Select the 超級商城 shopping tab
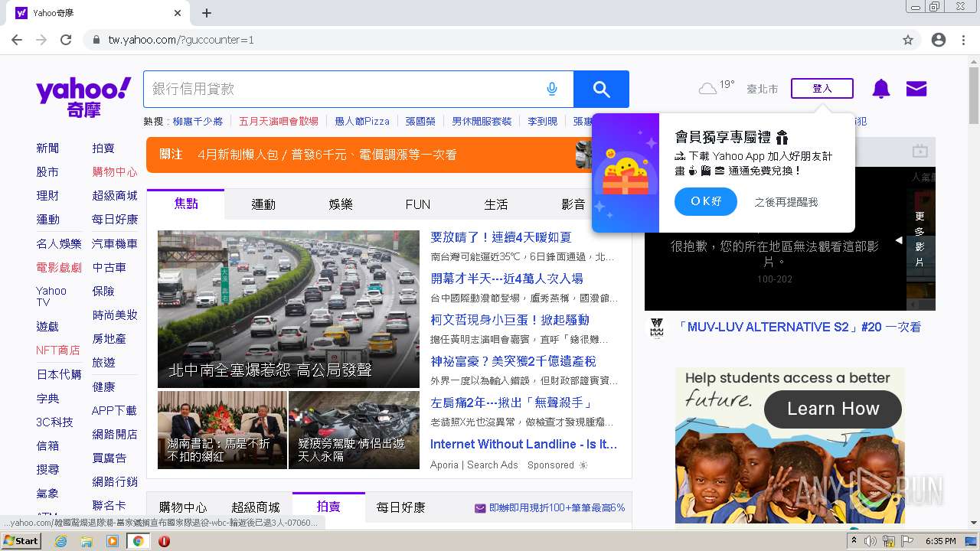The width and height of the screenshot is (980, 551). pos(256,507)
